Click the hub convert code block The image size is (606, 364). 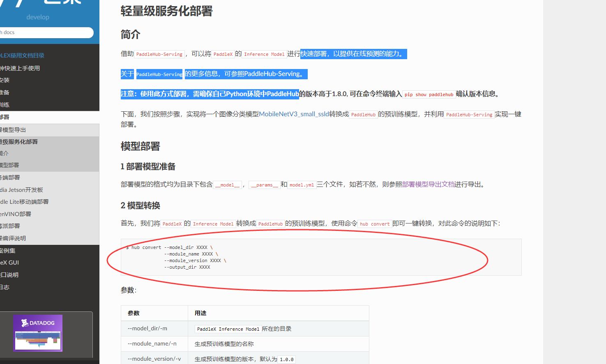pyautogui.click(x=321, y=257)
